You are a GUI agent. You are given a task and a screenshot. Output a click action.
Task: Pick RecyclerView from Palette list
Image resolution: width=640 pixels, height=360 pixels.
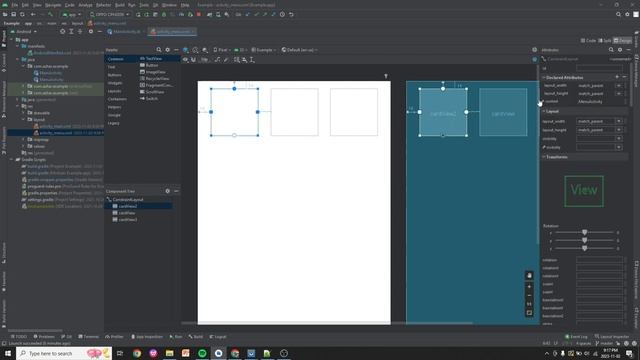point(155,78)
